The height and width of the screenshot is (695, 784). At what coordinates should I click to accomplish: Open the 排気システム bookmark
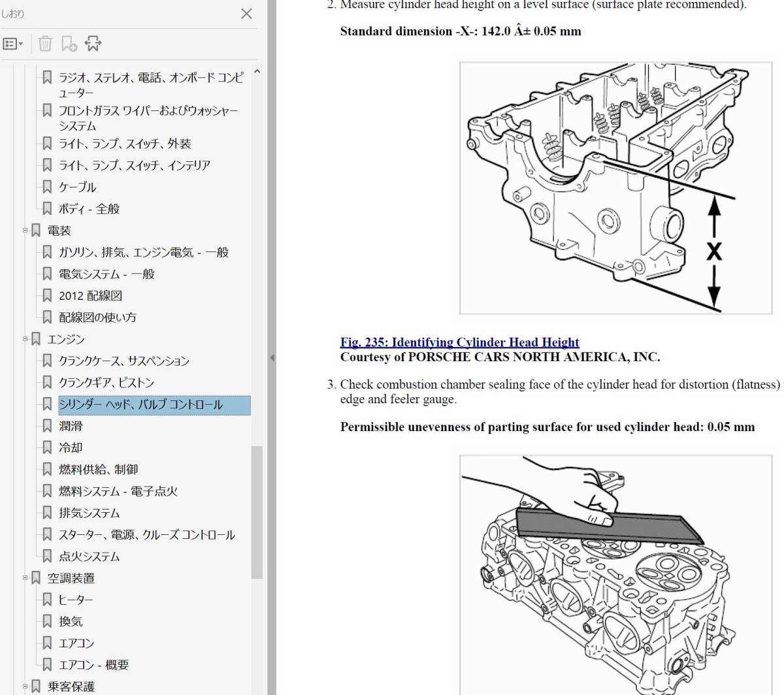pos(90,513)
